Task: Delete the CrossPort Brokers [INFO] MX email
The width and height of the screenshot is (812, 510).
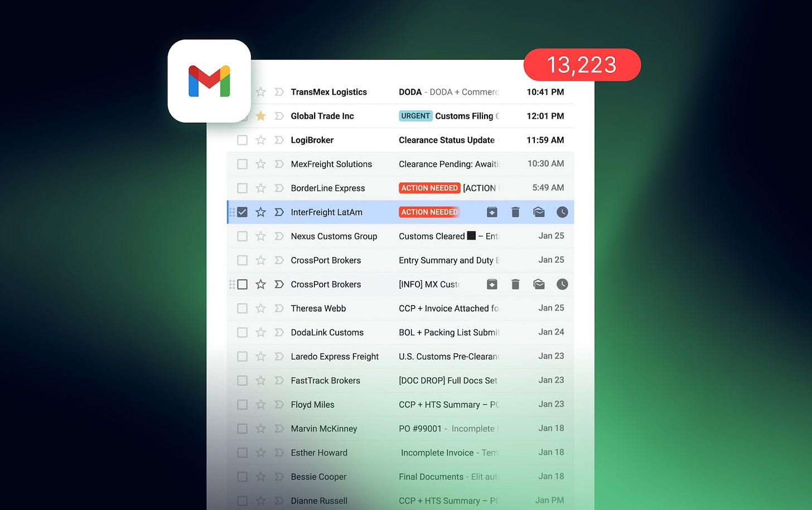Action: coord(515,284)
